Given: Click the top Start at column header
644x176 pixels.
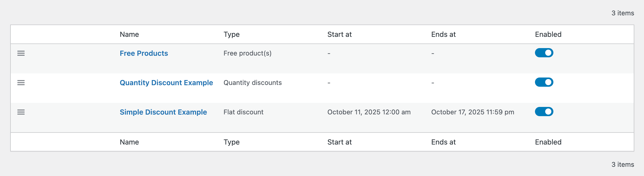Looking at the screenshot, I should pos(339,34).
